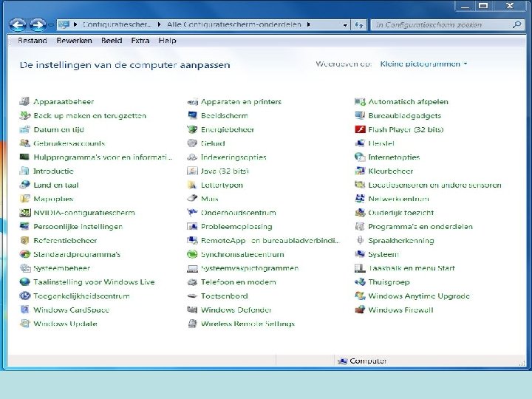Open Systeem link

(383, 254)
